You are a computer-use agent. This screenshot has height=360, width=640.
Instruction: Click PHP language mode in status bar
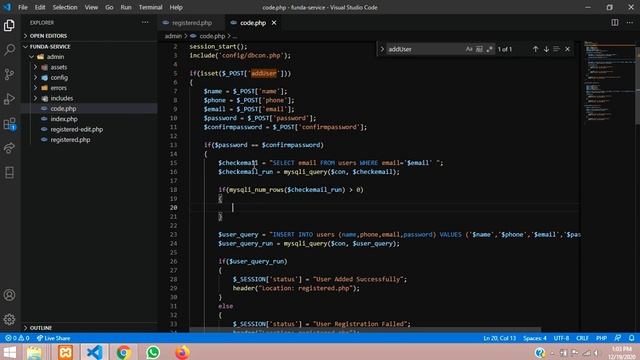[x=601, y=338]
